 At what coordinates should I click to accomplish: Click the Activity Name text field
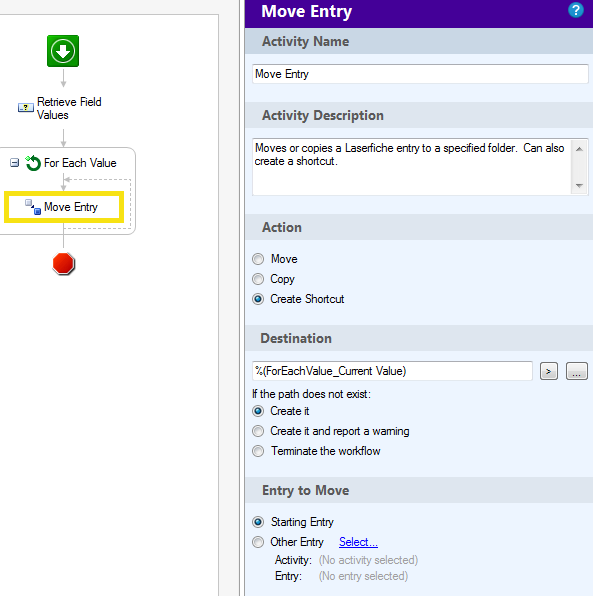[x=420, y=74]
